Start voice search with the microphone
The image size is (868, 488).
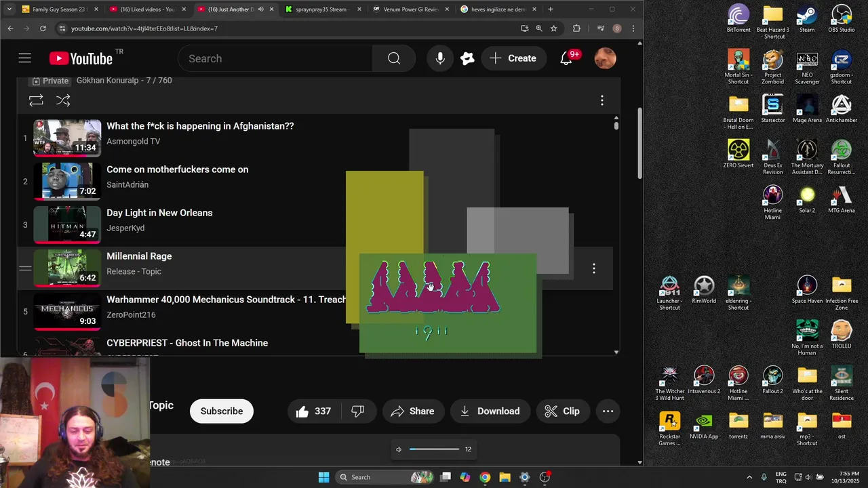point(440,58)
